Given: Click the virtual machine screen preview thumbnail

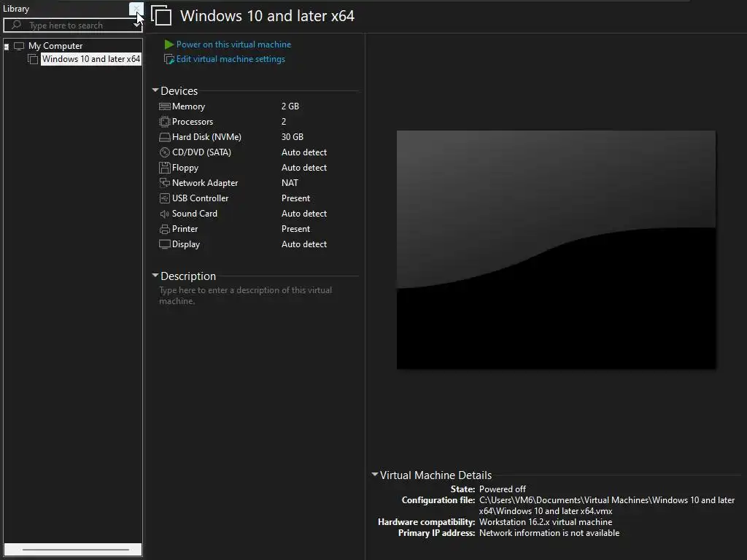Looking at the screenshot, I should (556, 249).
